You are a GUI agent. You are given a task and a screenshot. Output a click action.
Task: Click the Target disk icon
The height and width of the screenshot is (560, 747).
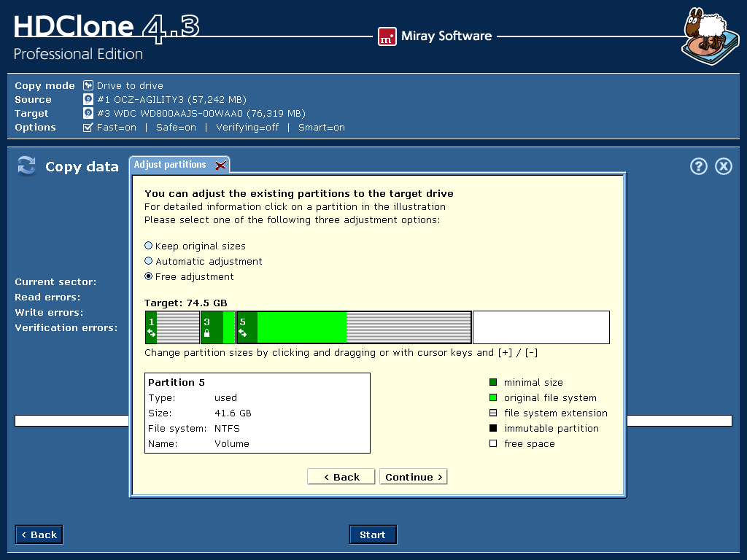88,113
